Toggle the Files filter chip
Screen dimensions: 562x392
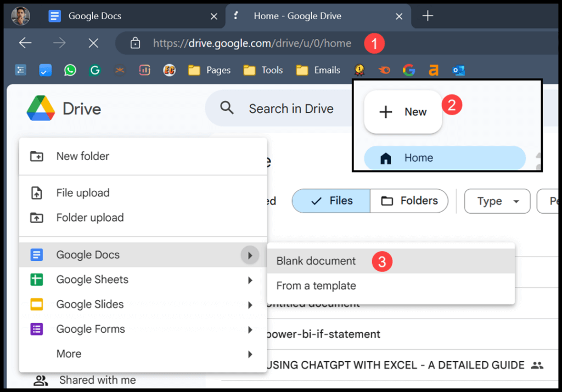pos(331,201)
